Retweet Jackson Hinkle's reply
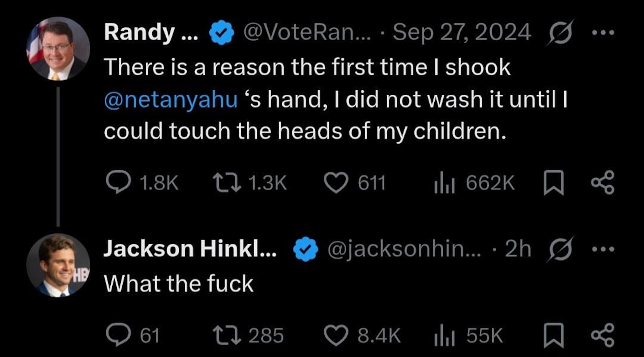644x357 pixels. [227, 336]
